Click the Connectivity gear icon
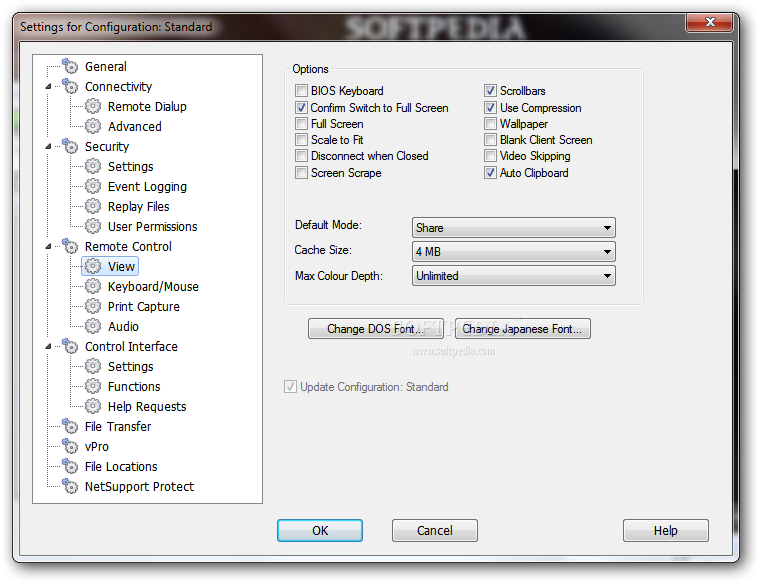The width and height of the screenshot is (760, 583). point(70,86)
